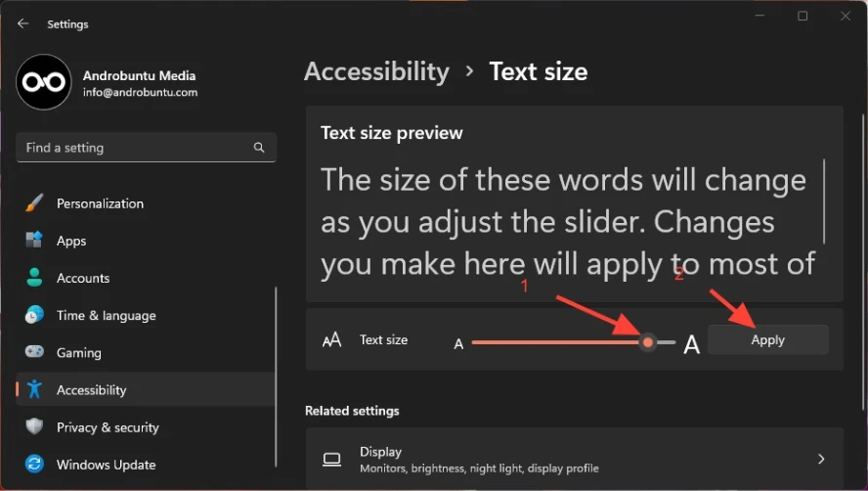Click the main page vertical scrollbar
The image size is (868, 491).
coord(862,261)
